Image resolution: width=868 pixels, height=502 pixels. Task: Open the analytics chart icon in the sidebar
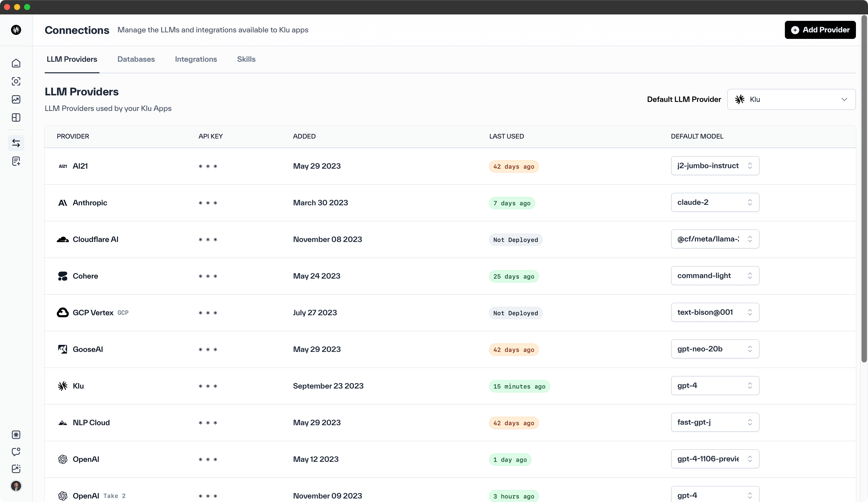tap(16, 99)
